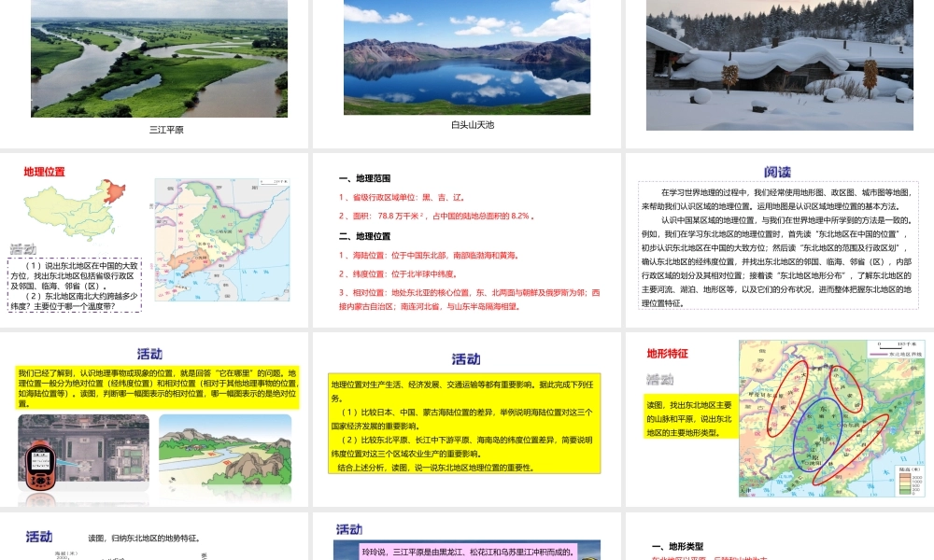The width and height of the screenshot is (934, 560).
Task: Click the pink banner 玲玲说，三江平原是由黑龙江
Action: 470,552
